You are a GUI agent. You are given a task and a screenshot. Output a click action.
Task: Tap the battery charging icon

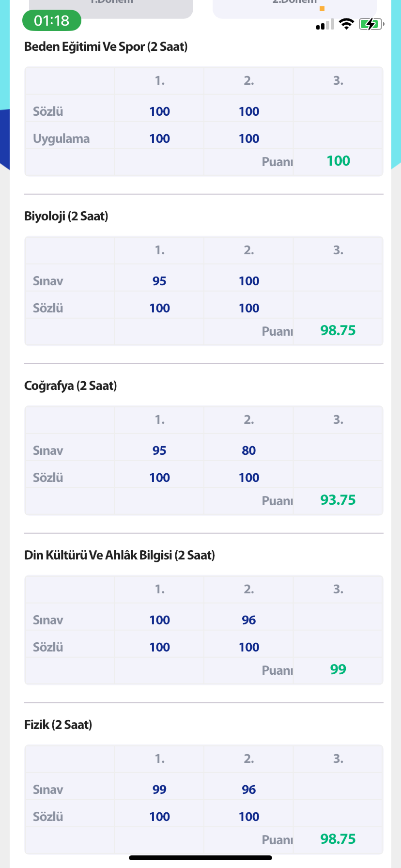coord(371,24)
